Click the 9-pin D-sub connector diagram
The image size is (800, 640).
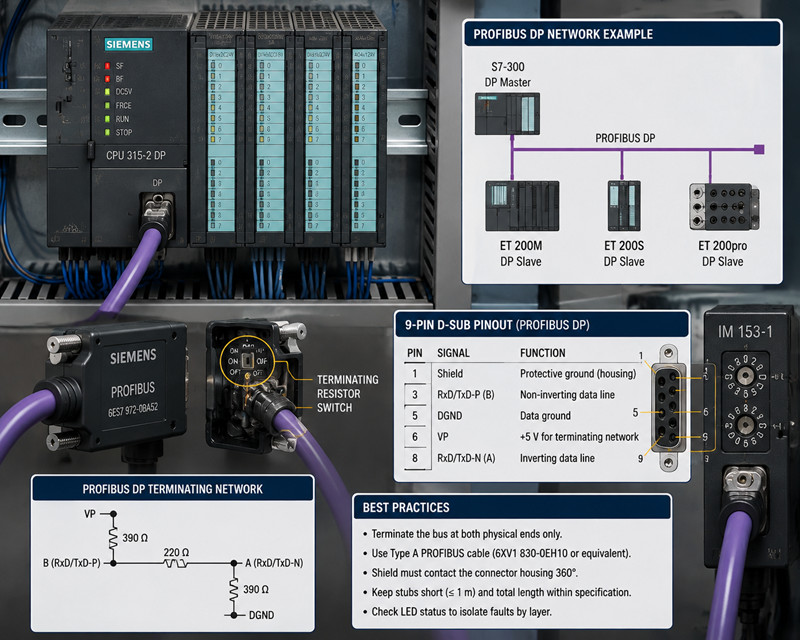click(x=668, y=407)
